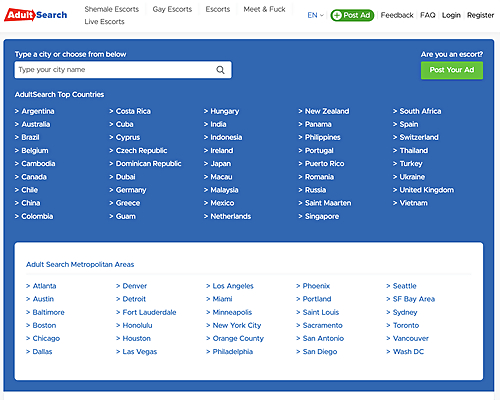Open the Feedback link
This screenshot has width=500, height=400.
(397, 15)
